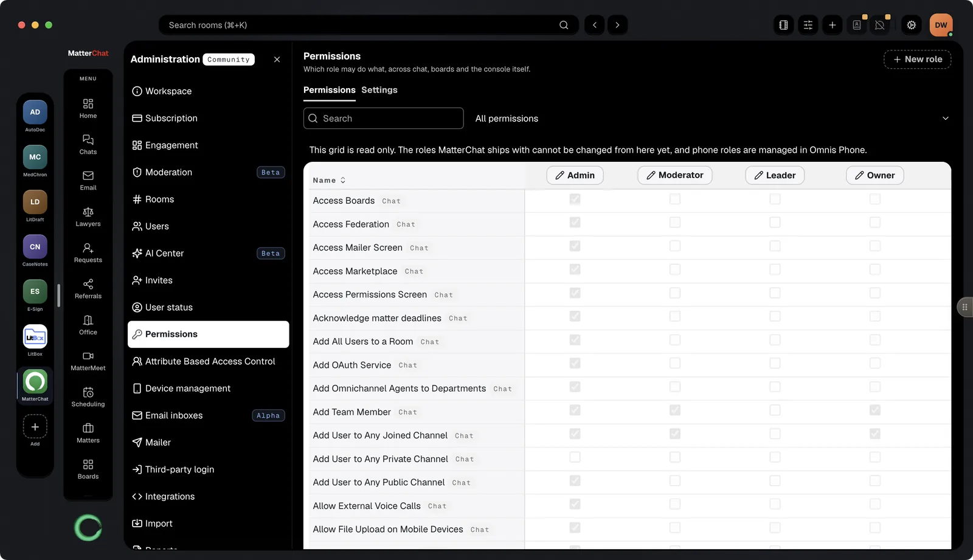Focus the permissions Search field

(x=384, y=119)
